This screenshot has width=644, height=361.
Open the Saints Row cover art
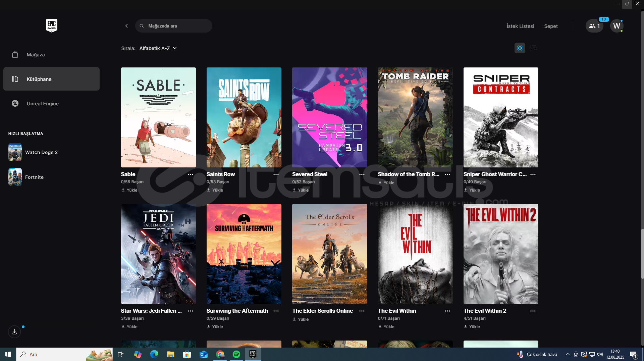tap(244, 117)
